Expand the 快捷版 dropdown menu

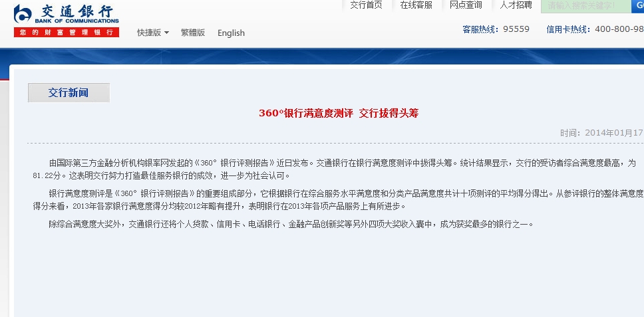coord(153,33)
